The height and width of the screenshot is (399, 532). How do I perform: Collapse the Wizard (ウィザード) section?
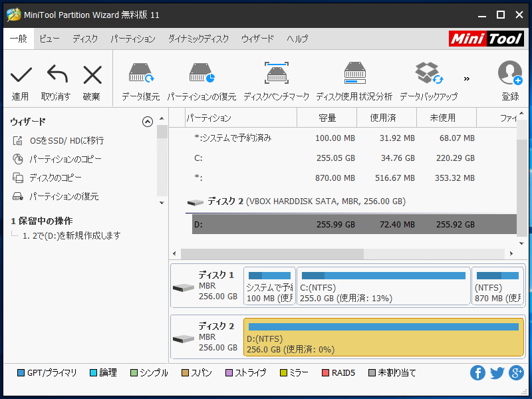coord(148,122)
